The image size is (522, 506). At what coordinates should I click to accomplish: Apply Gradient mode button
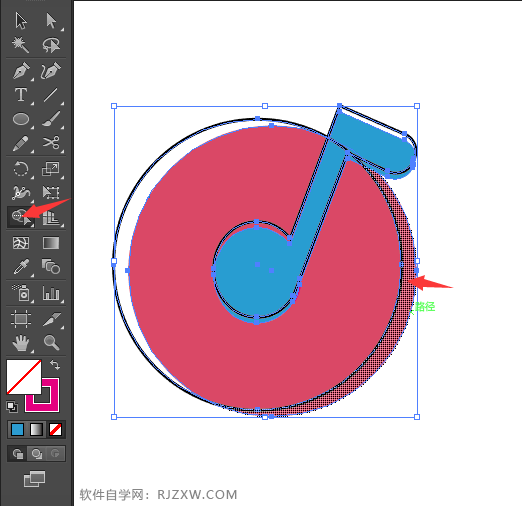(x=36, y=430)
